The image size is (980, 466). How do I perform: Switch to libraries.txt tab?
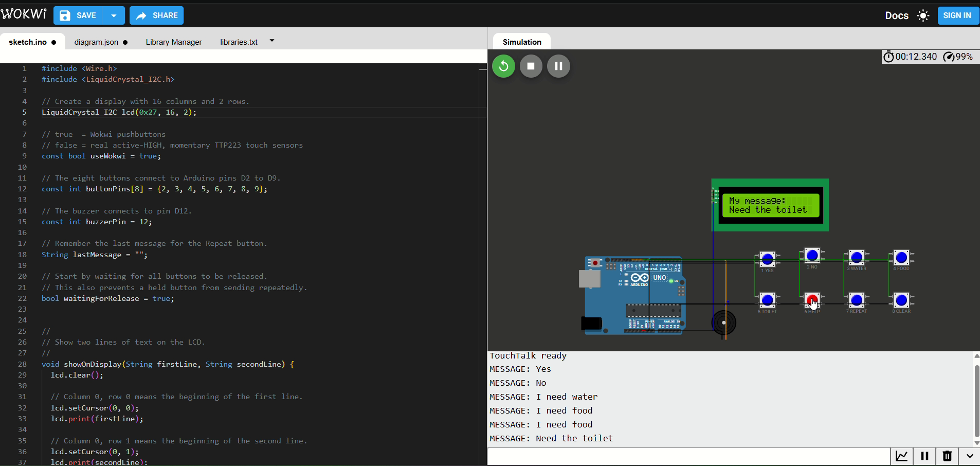[x=239, y=42]
